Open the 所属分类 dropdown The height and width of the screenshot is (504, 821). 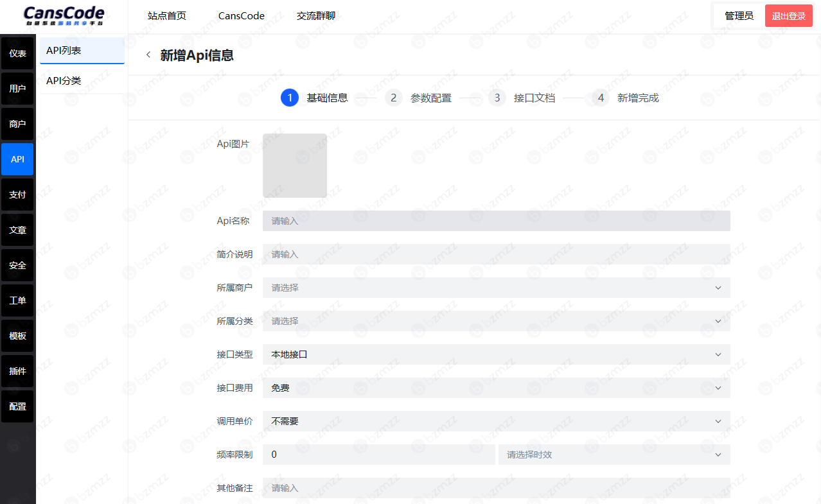pos(497,321)
